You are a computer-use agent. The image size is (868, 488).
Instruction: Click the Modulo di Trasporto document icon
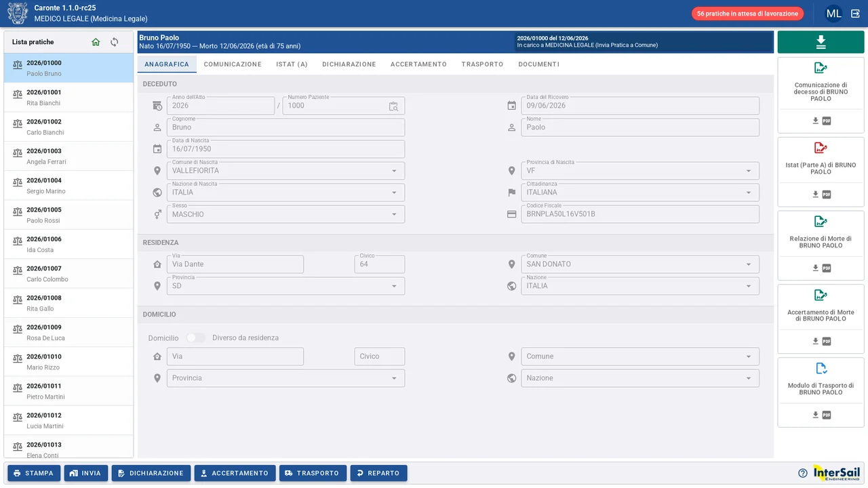pyautogui.click(x=821, y=369)
